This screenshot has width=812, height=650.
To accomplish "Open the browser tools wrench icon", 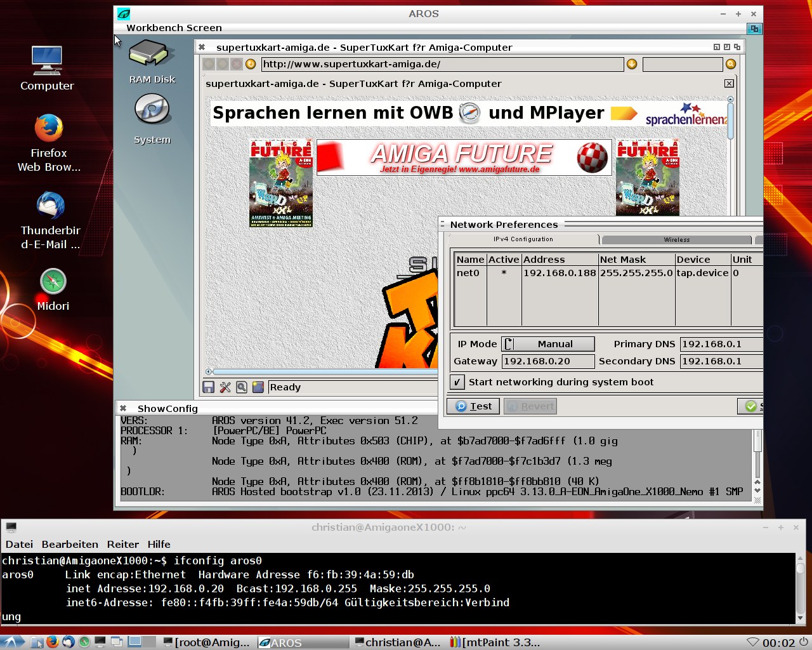I will [225, 387].
